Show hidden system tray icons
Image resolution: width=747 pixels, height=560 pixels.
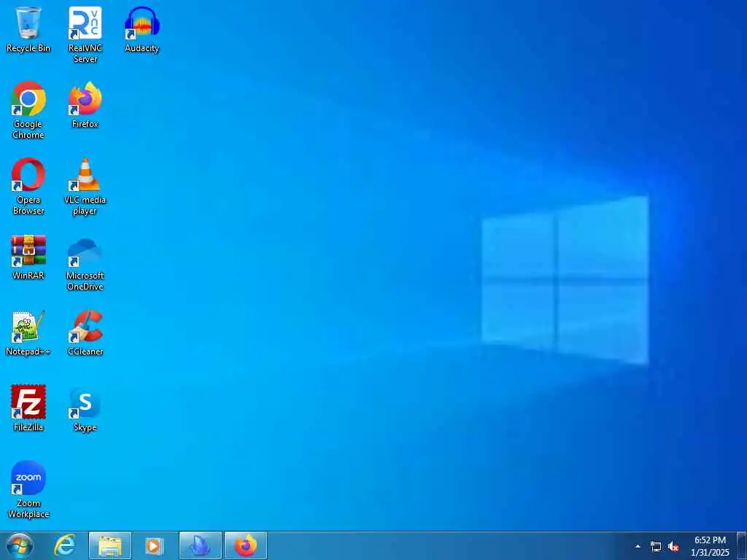(638, 546)
